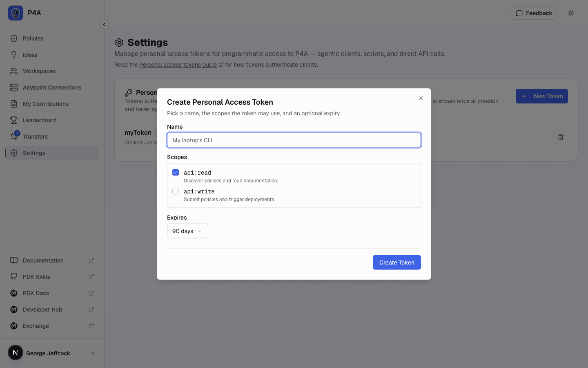Open the PDK Docs link
The image size is (588, 368).
click(x=52, y=293)
